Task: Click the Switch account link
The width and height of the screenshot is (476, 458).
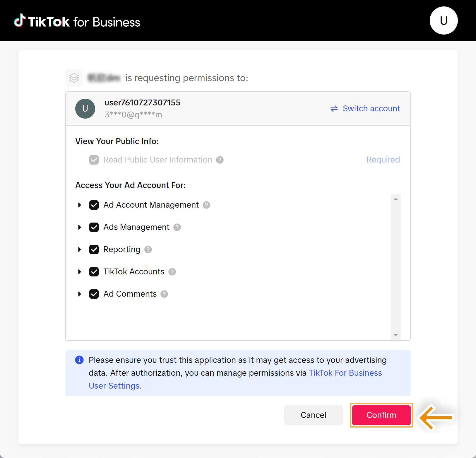Action: (x=365, y=109)
